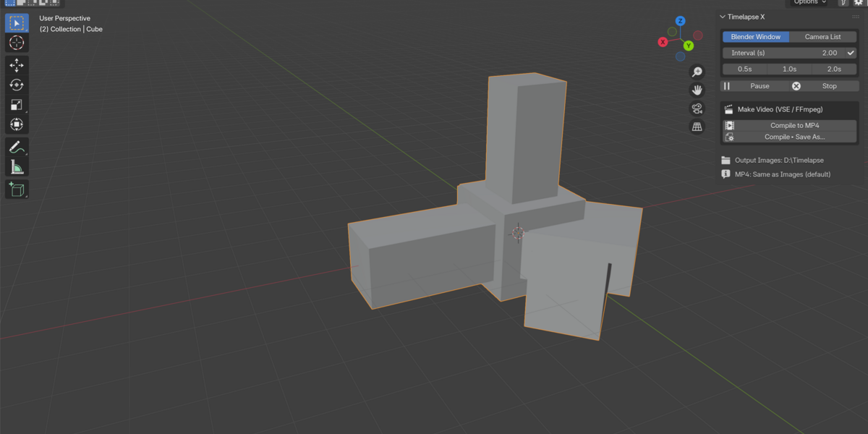Viewport: 868px width, 434px height.
Task: Select the Blender Window tab
Action: [x=756, y=37]
